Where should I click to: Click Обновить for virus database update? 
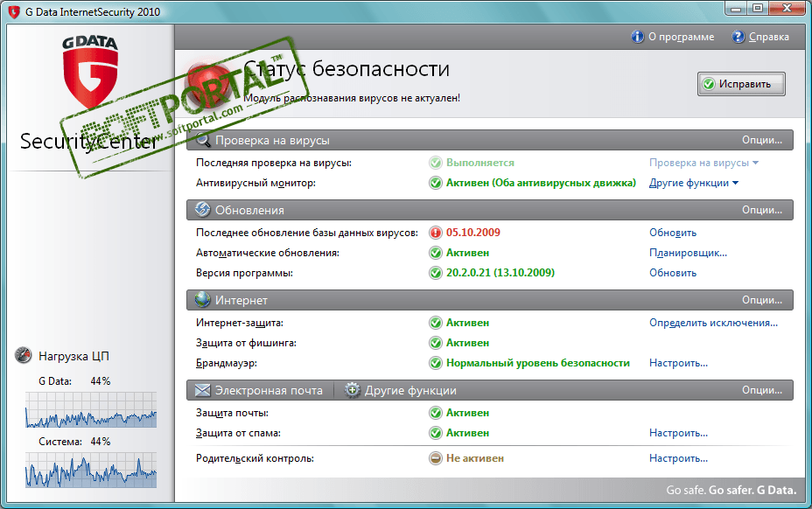click(673, 233)
